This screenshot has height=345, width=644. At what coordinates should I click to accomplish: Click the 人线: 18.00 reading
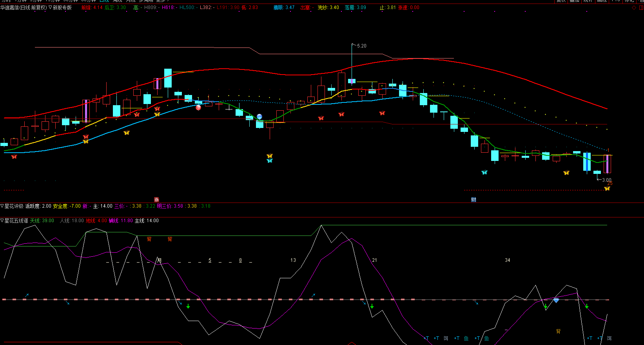coord(72,221)
